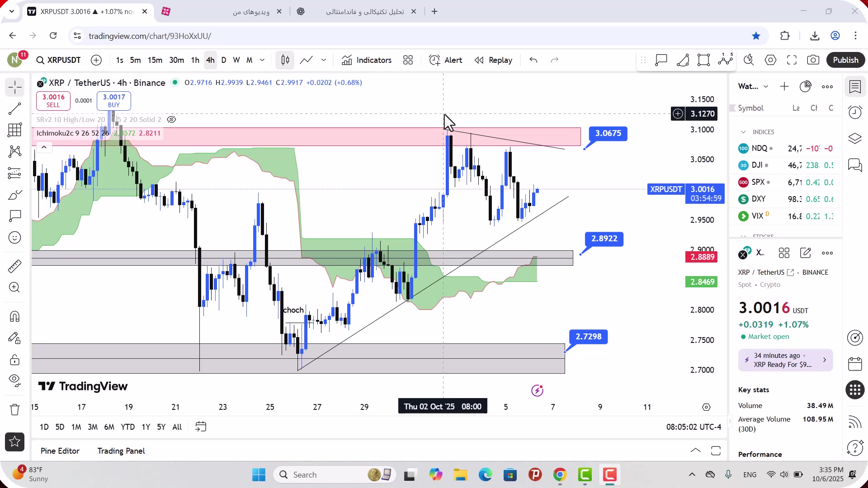Add symbol to the watchlist
The image size is (868, 488).
[x=784, y=86]
